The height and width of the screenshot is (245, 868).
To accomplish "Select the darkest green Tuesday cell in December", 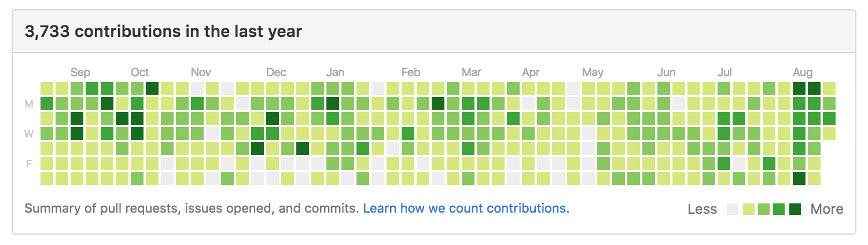I will (273, 118).
